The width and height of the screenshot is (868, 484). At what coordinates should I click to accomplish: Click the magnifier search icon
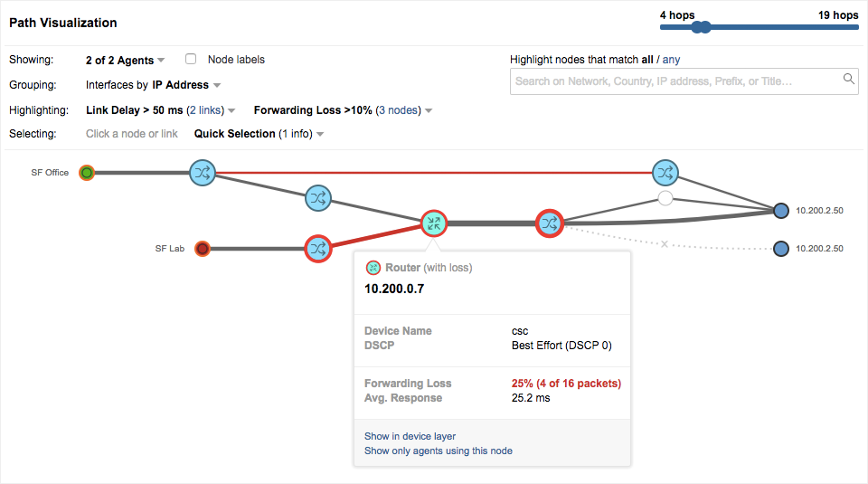849,80
